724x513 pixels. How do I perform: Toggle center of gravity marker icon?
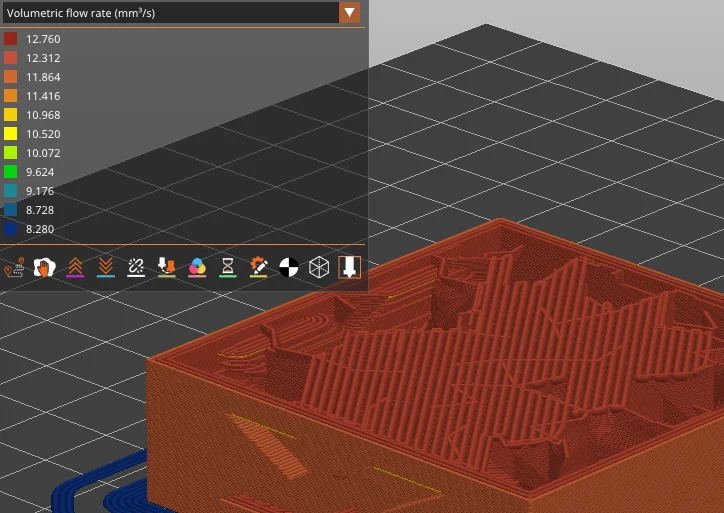pos(289,267)
